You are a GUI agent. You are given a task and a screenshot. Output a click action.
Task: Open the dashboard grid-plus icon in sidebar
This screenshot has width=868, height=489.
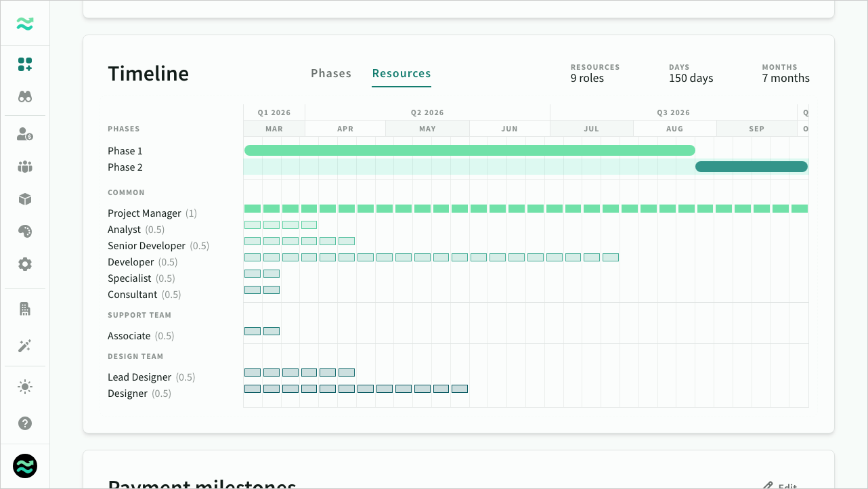25,64
